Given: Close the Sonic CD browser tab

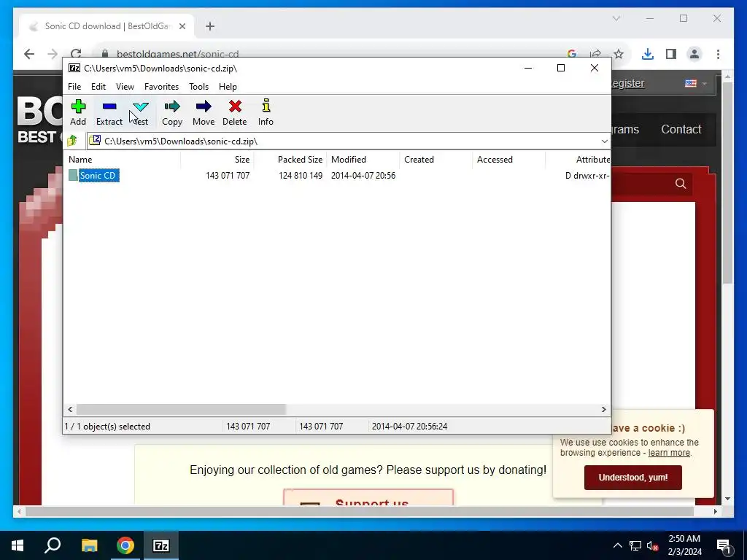Looking at the screenshot, I should [x=182, y=26].
